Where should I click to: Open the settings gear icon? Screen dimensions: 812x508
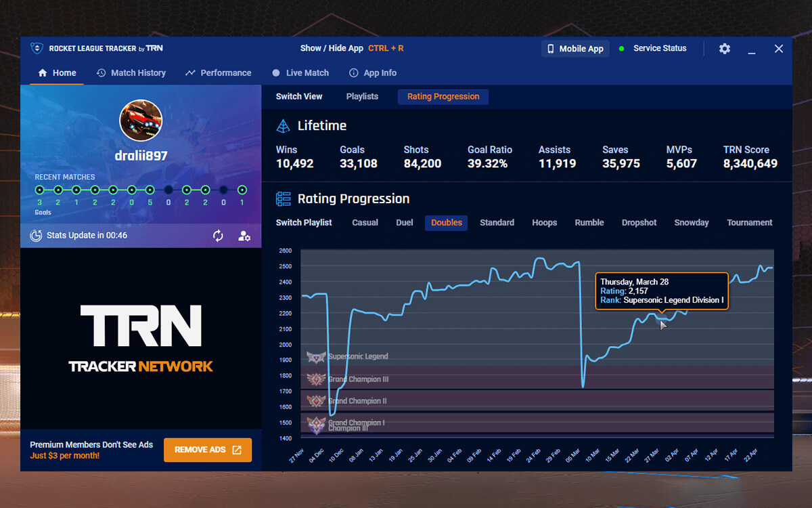click(x=725, y=49)
